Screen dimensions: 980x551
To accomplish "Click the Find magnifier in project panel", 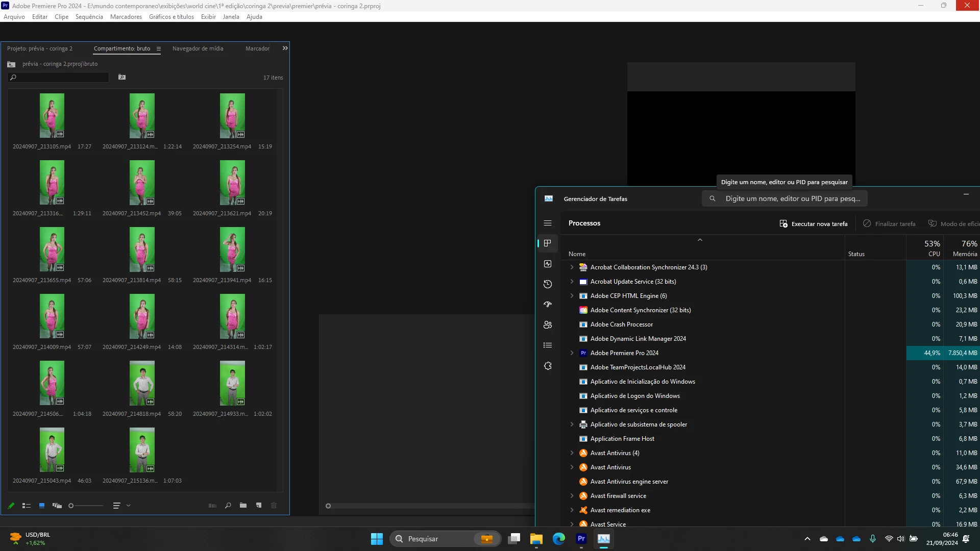I will pyautogui.click(x=228, y=506).
